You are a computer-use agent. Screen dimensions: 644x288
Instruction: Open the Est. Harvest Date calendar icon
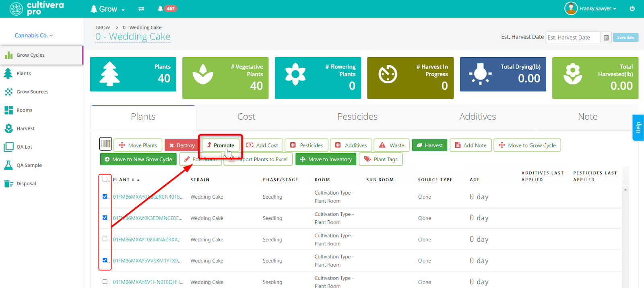point(606,37)
